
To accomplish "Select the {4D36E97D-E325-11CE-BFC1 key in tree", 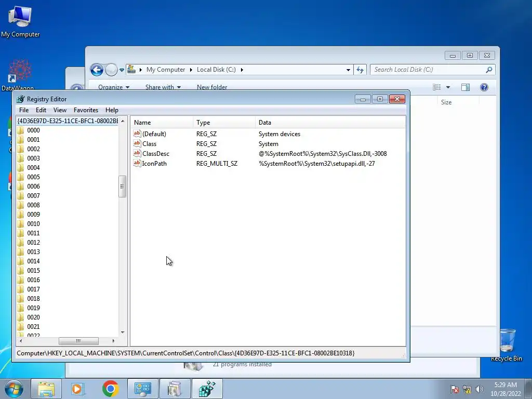I will point(68,121).
